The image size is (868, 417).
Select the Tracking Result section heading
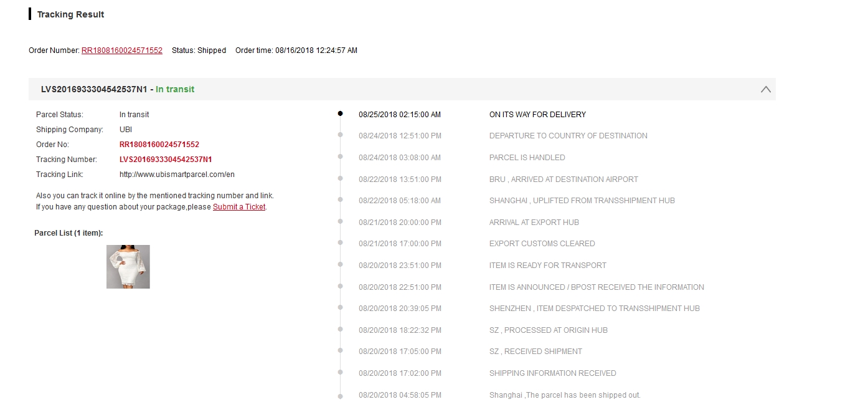tap(70, 14)
